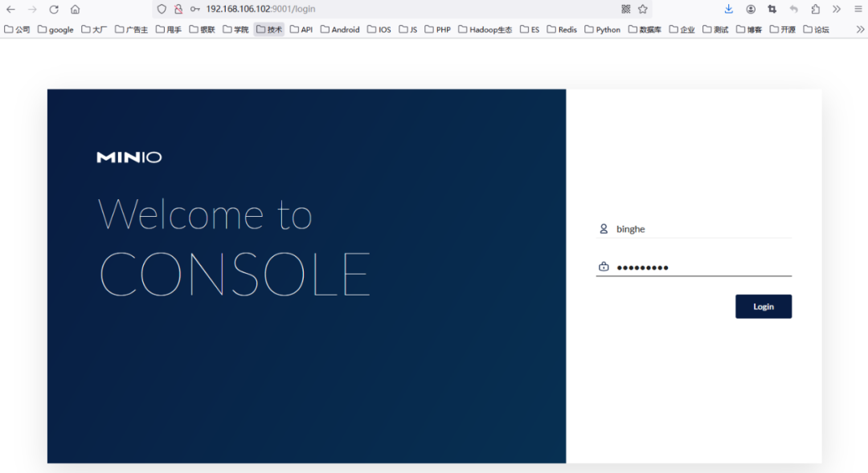Click the undo arrow toolbar icon
The image size is (868, 473).
(x=794, y=9)
